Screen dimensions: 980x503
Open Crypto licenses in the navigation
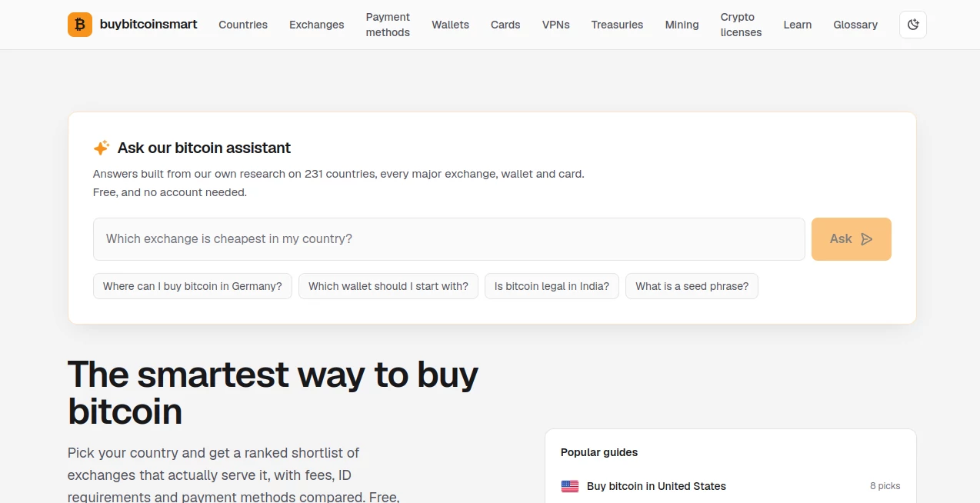coord(741,25)
